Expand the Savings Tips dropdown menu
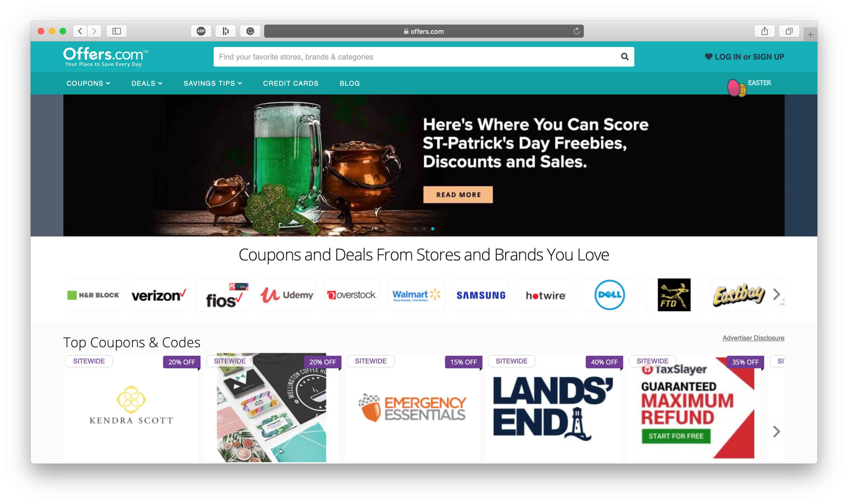848x504 pixels. coord(213,83)
